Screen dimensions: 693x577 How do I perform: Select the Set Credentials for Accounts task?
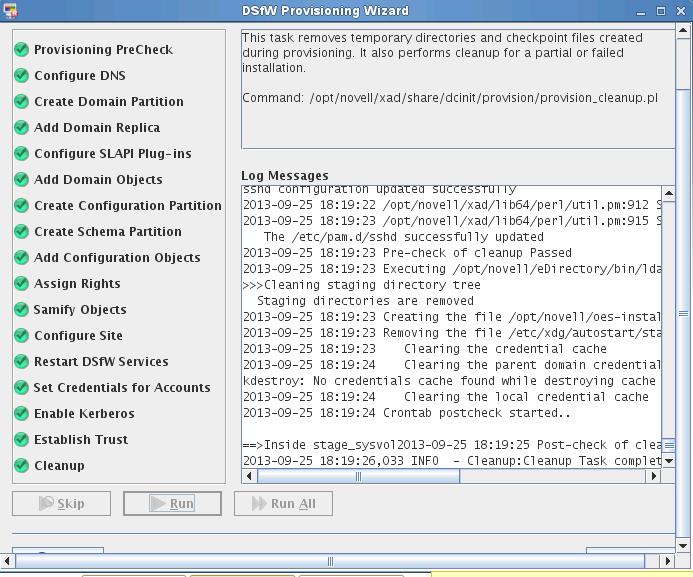(x=122, y=387)
